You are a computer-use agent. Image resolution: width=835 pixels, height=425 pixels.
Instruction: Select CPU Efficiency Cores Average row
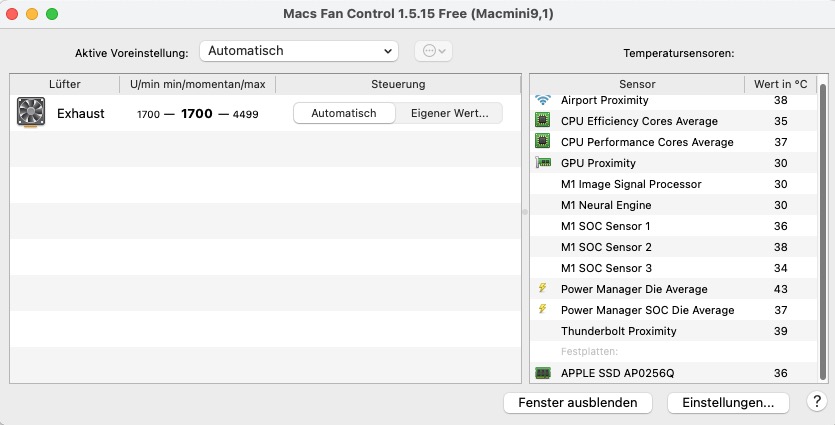click(673, 121)
